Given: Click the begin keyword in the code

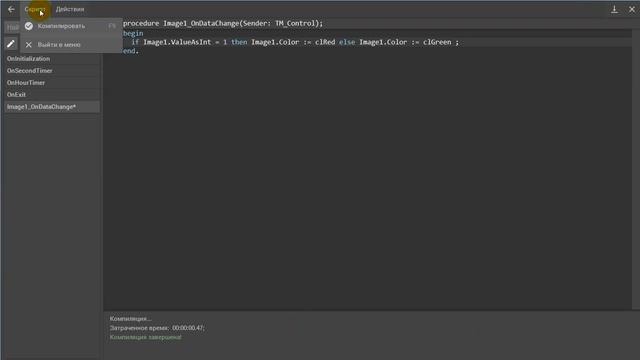Looking at the screenshot, I should 133,33.
